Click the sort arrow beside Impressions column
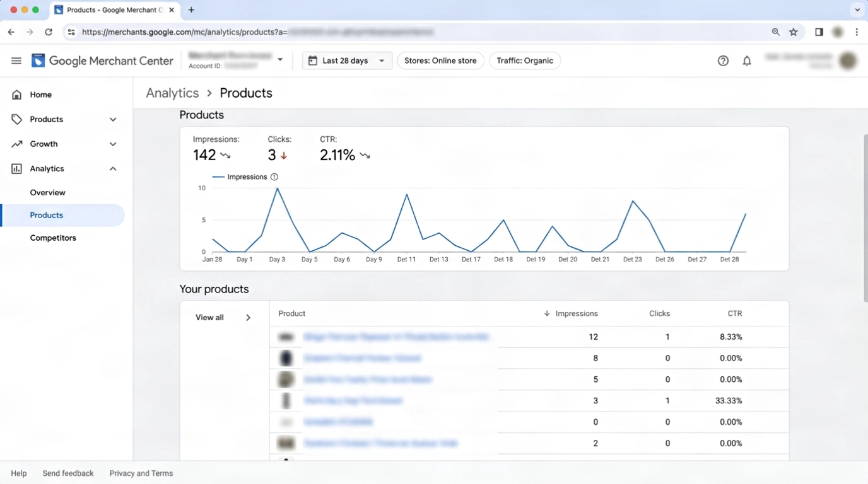868x484 pixels. [547, 313]
